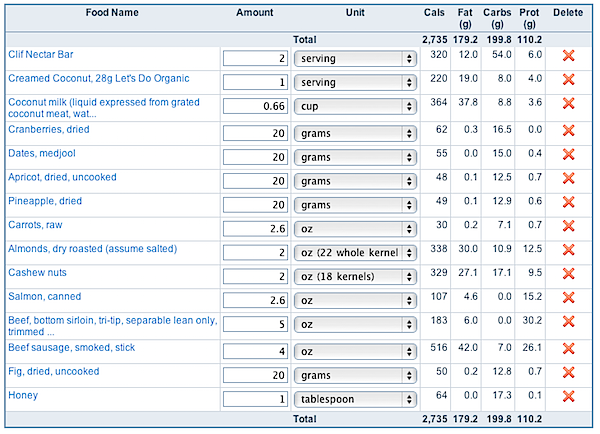Open grams unit dropdown for Dates, medjool
Viewport: 600px width, 434px height.
pos(355,157)
